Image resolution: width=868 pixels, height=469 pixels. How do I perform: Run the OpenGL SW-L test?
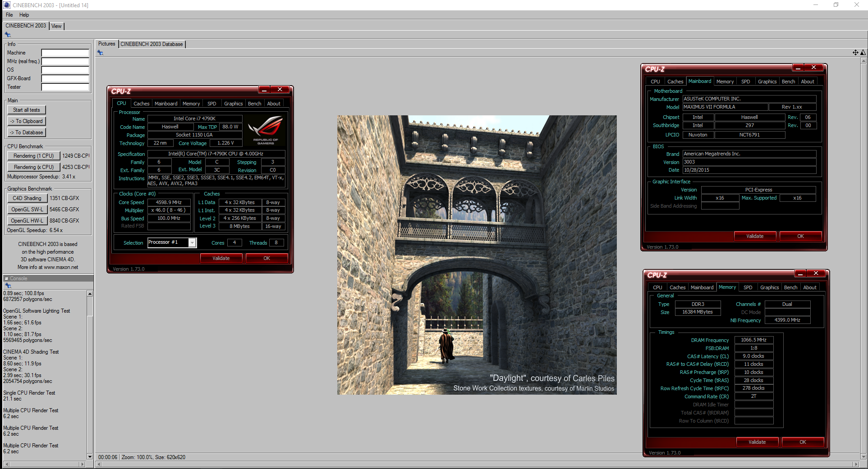pyautogui.click(x=27, y=209)
